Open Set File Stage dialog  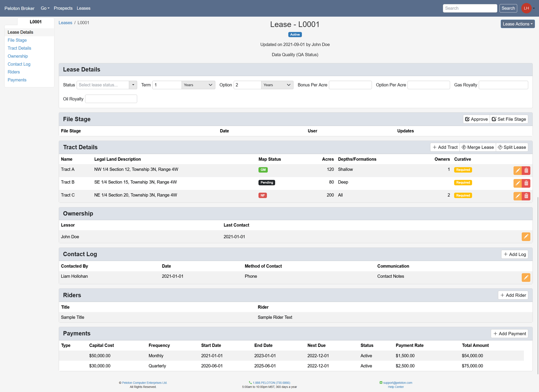coord(509,119)
